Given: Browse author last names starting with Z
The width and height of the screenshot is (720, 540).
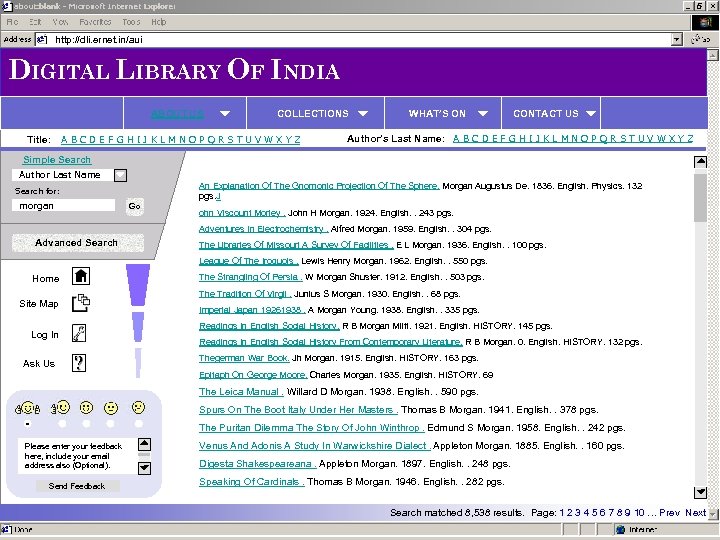Looking at the screenshot, I should (x=690, y=138).
